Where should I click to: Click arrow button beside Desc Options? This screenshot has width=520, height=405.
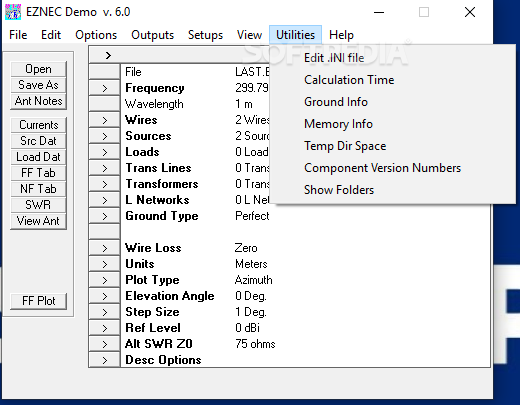(105, 360)
